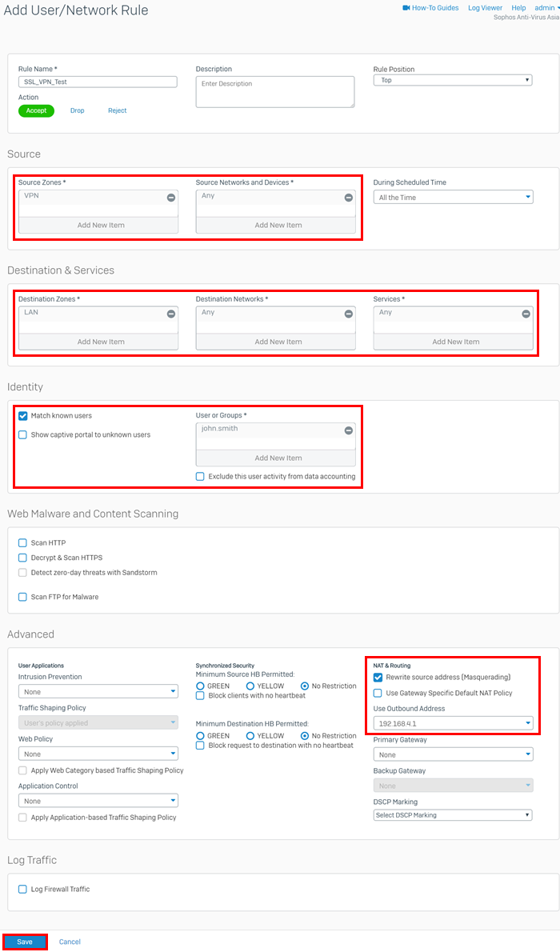
Task: Open the Log Viewer
Action: [x=485, y=7]
